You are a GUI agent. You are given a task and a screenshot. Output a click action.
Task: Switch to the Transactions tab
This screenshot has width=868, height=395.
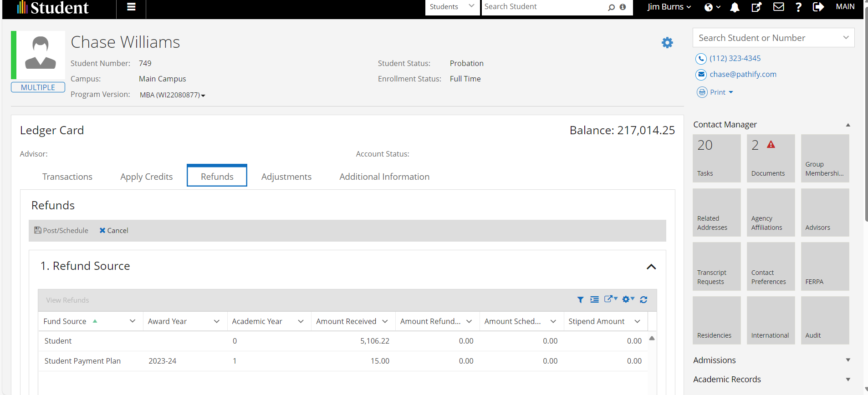click(67, 177)
